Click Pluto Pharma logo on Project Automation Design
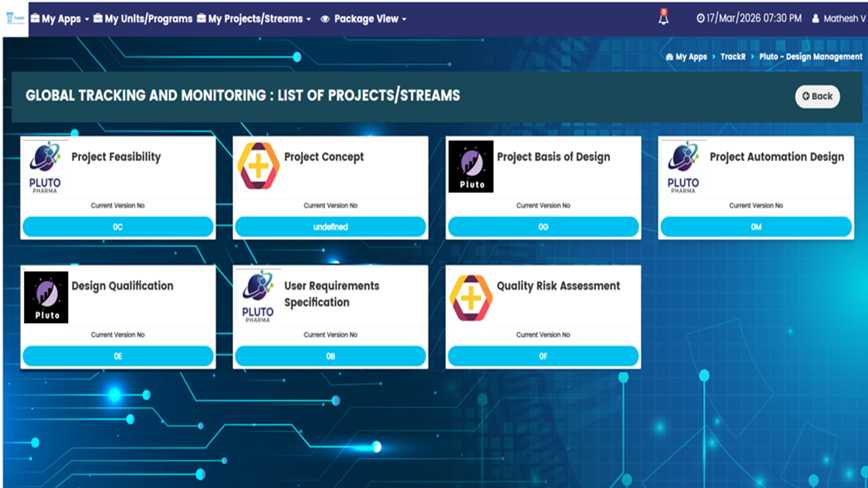The image size is (868, 488). [x=683, y=167]
